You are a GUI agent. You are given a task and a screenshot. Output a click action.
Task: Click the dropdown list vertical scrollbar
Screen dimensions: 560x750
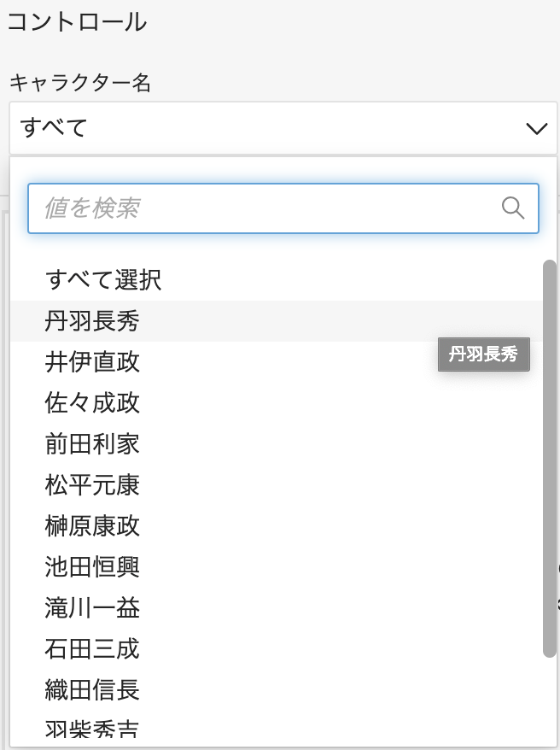pos(550,459)
